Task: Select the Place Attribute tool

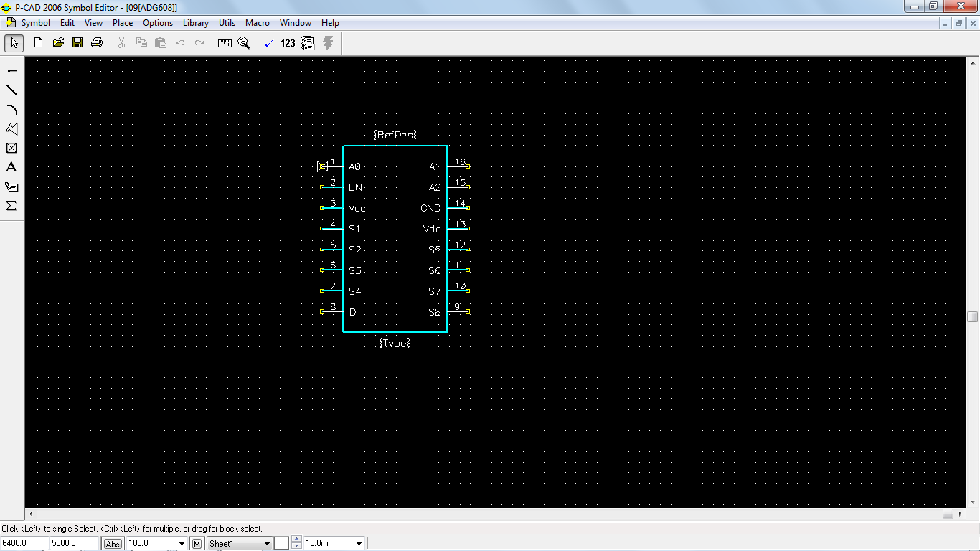Action: point(11,187)
